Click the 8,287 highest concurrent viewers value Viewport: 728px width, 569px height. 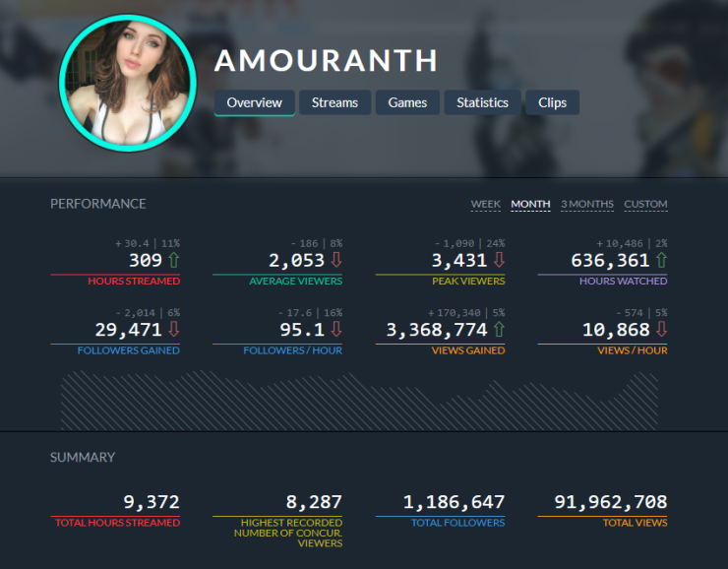coord(314,502)
